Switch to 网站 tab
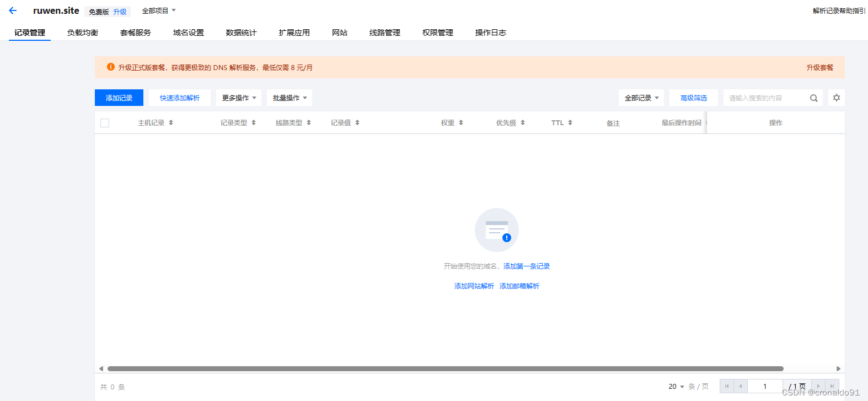 (340, 33)
